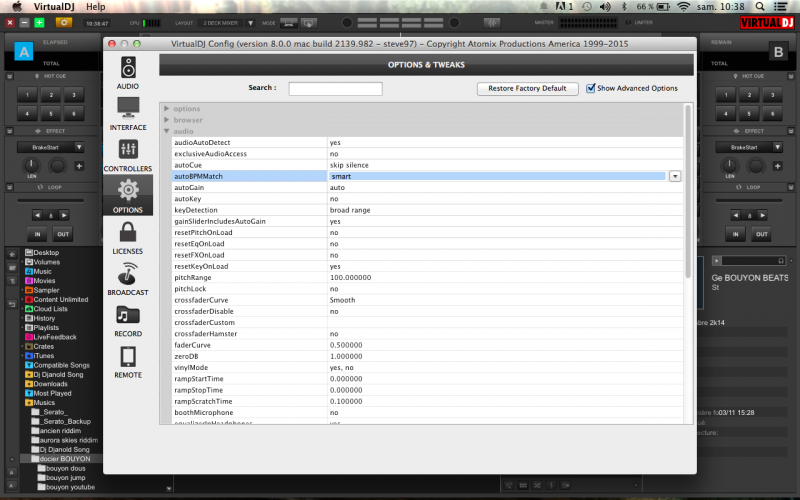Toggle Show Advanced Options checkbox
The image size is (800, 500).
590,88
